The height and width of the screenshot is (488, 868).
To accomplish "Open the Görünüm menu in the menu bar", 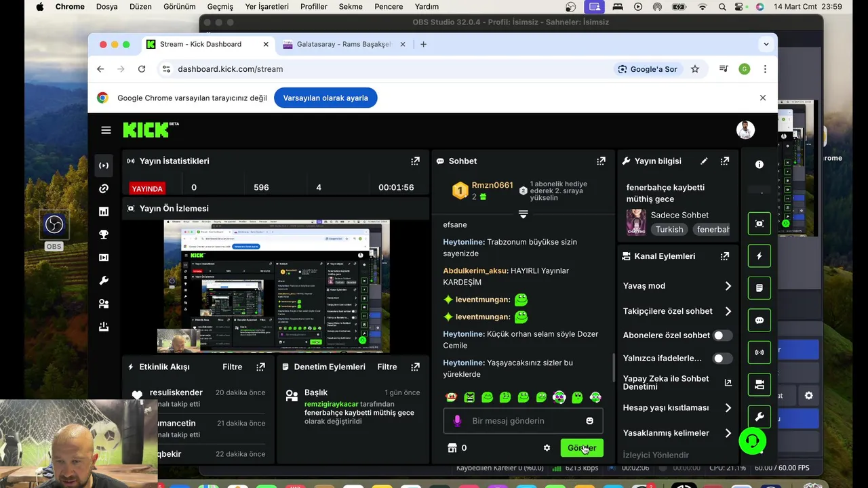I will click(180, 7).
